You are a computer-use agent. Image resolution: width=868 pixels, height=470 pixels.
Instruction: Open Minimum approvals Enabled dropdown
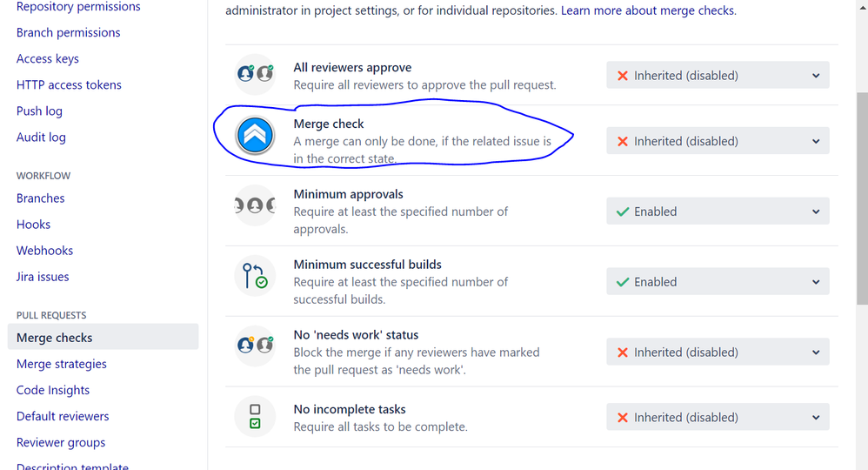pos(718,211)
